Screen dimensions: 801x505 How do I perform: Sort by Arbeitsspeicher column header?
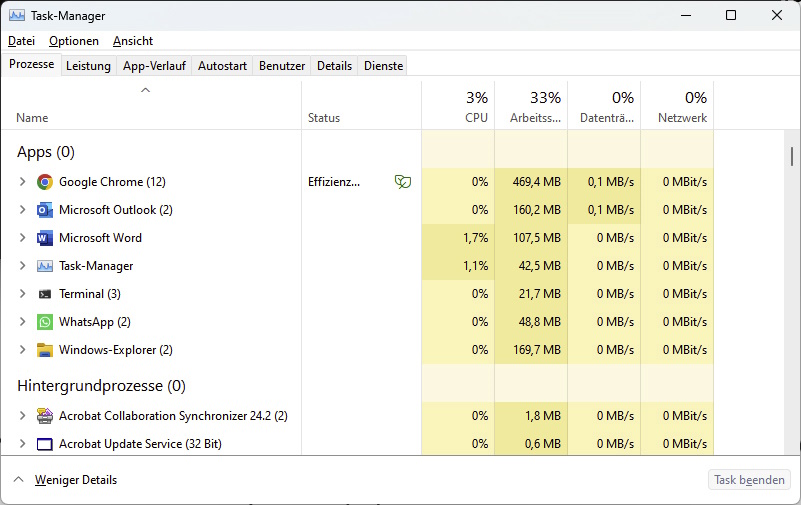531,105
